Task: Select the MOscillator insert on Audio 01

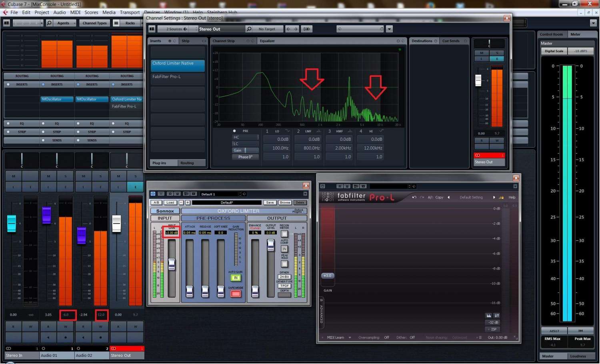Action: 57,99
